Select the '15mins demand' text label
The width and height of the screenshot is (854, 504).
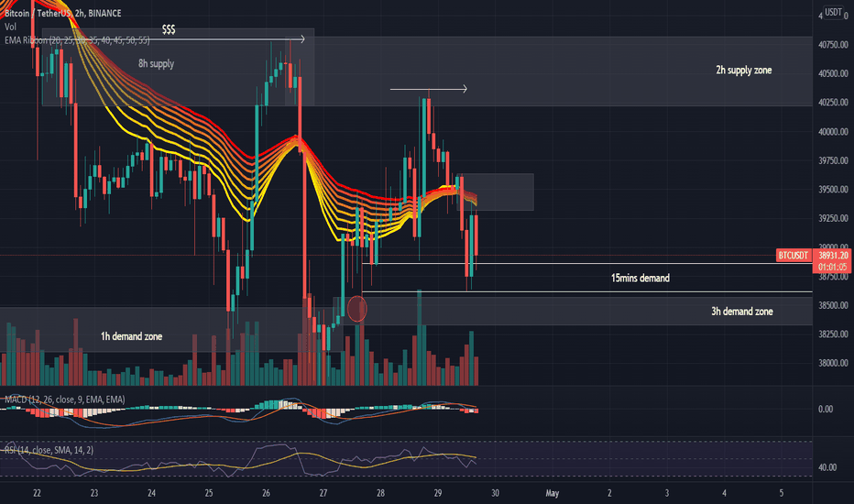(640, 278)
